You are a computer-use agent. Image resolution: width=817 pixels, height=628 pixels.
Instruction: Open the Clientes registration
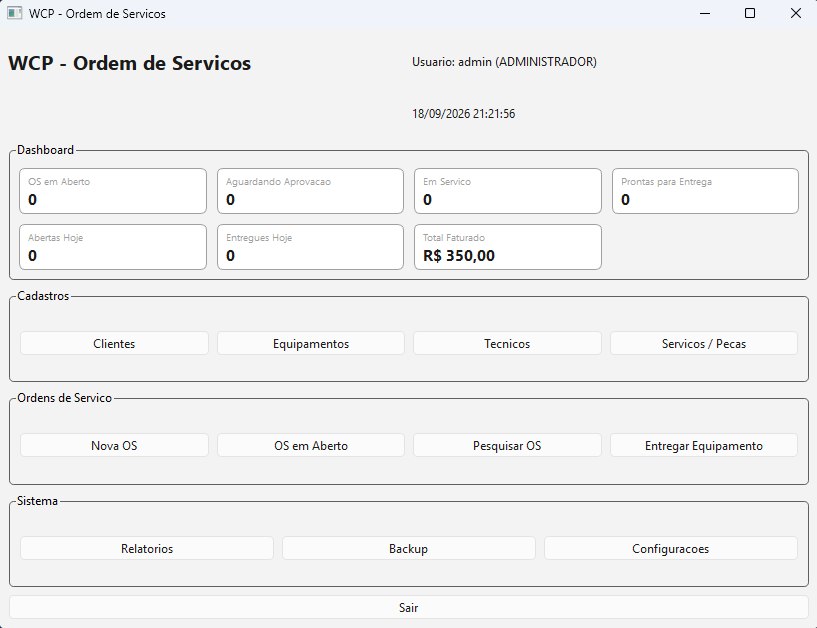tap(114, 343)
